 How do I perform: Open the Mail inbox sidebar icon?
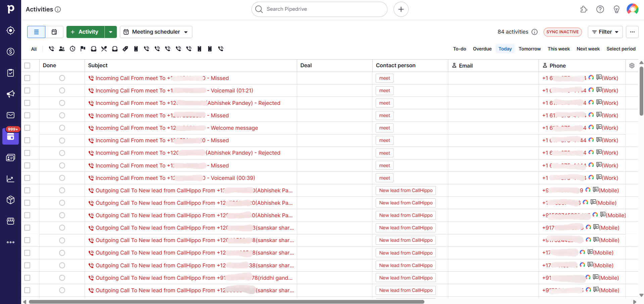[x=11, y=115]
